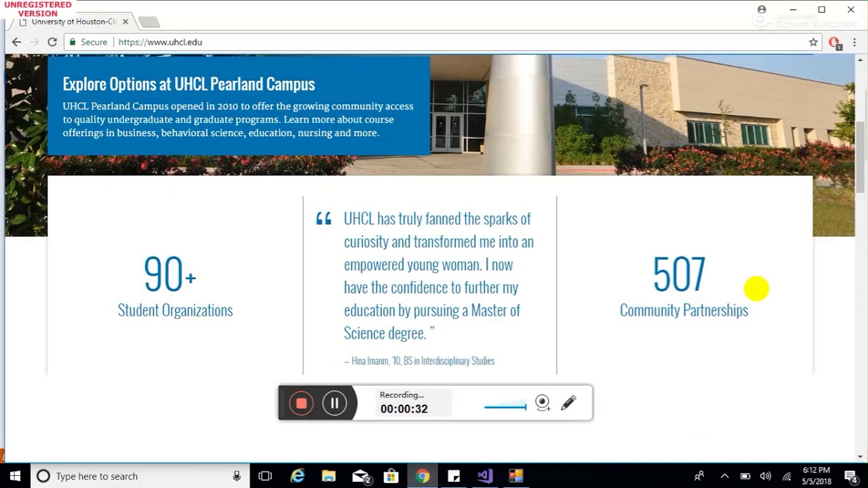Open the black-and-white app on taskbar
The width and height of the screenshot is (868, 488).
(454, 476)
